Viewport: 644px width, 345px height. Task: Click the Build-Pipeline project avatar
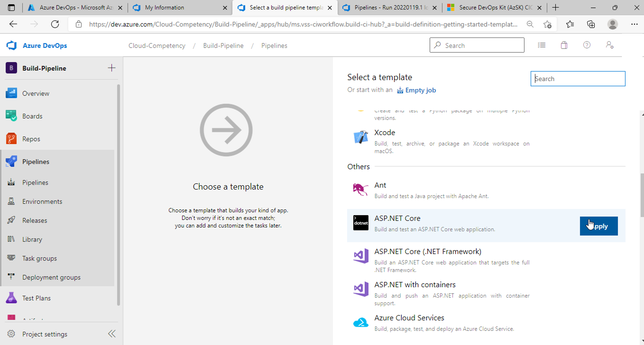click(11, 68)
